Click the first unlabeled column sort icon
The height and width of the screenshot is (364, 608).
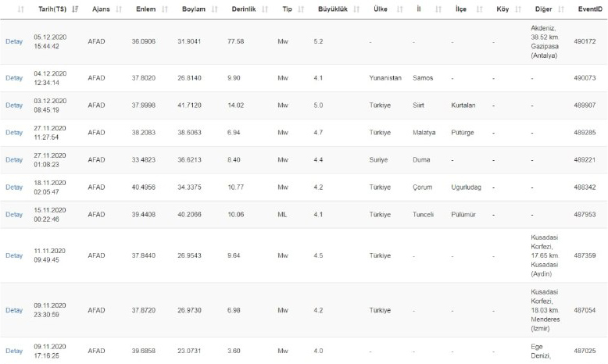click(x=21, y=9)
